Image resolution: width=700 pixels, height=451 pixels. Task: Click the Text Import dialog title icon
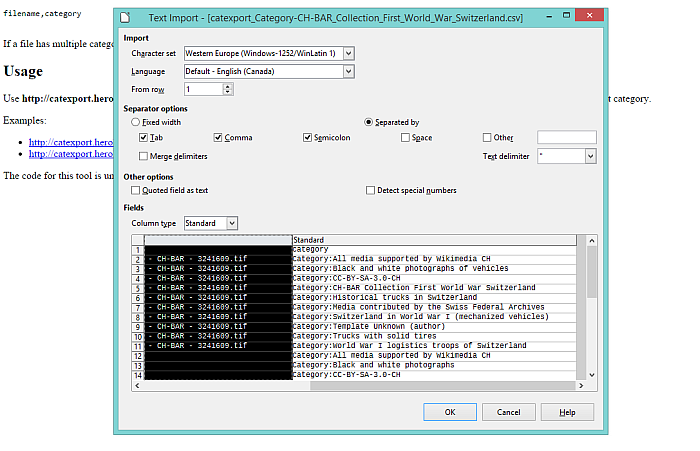point(127,17)
